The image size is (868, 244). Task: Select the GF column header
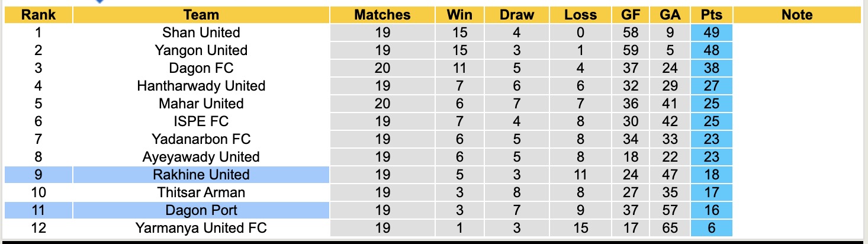tap(631, 15)
